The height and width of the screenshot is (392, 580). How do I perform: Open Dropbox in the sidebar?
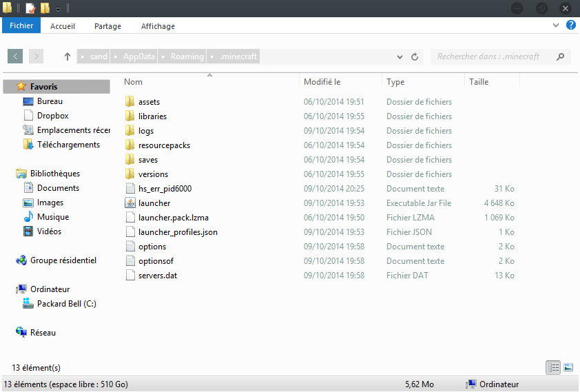point(52,115)
